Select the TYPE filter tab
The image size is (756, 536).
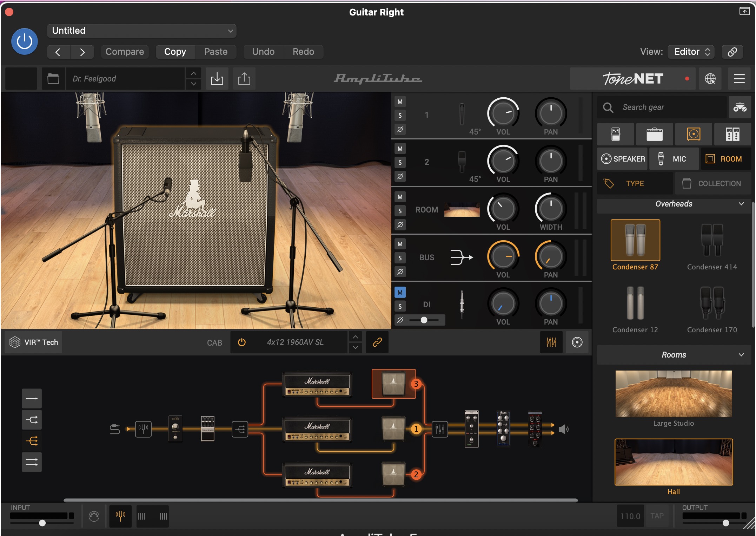(635, 183)
